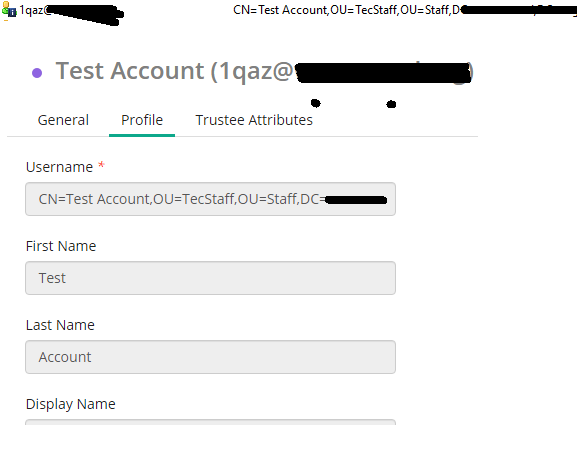Screen dimensions: 577x470
Task: Focus the partially visible Display Name field
Action: coord(210,422)
